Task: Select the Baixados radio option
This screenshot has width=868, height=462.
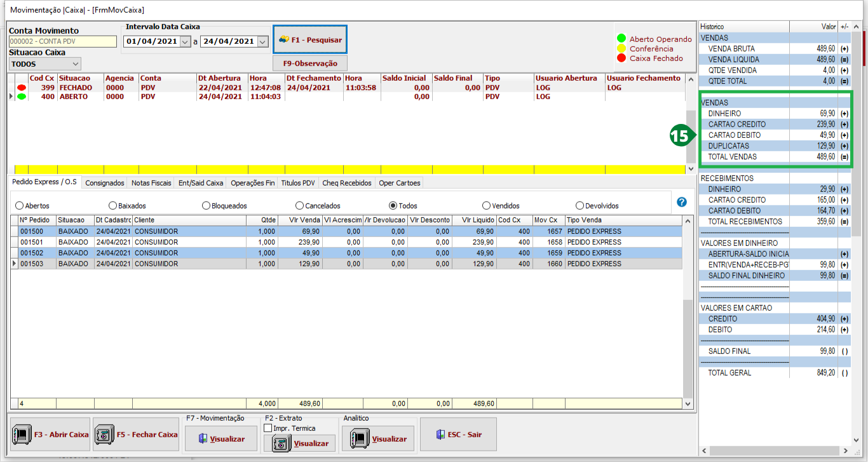Action: [112, 206]
